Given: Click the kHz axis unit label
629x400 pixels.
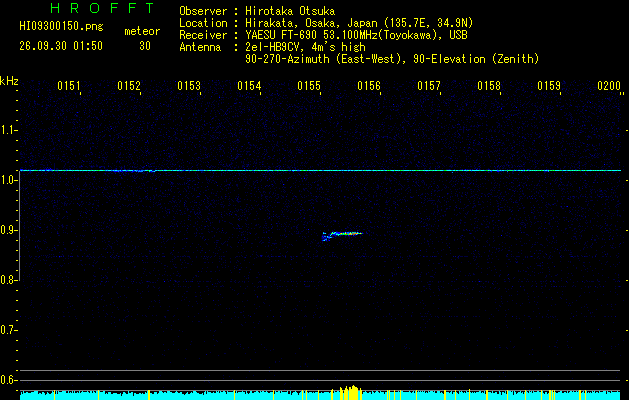Looking at the screenshot, I should tap(9, 81).
